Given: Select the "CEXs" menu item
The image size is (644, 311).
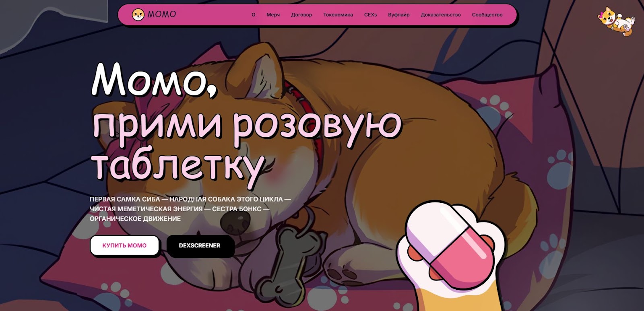Looking at the screenshot, I should (370, 15).
